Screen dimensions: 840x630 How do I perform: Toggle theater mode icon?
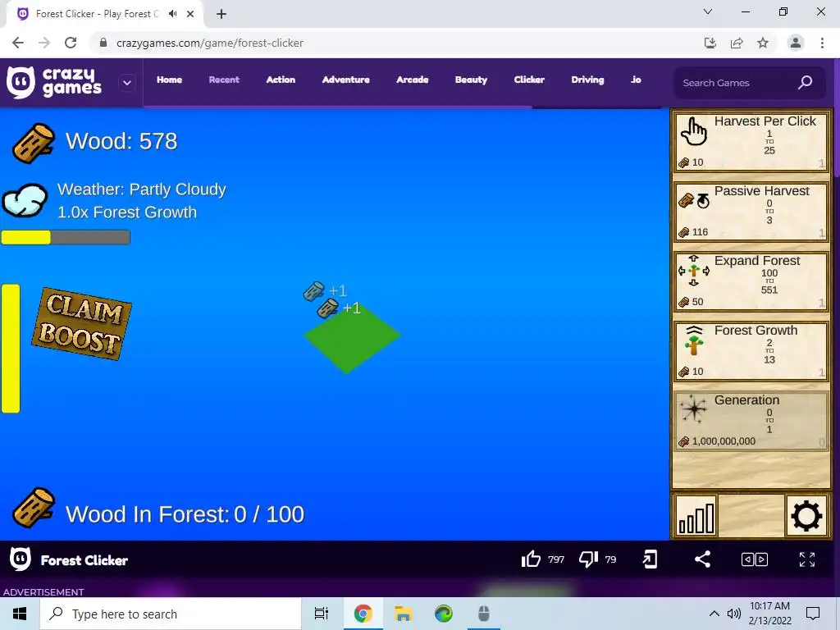point(755,559)
